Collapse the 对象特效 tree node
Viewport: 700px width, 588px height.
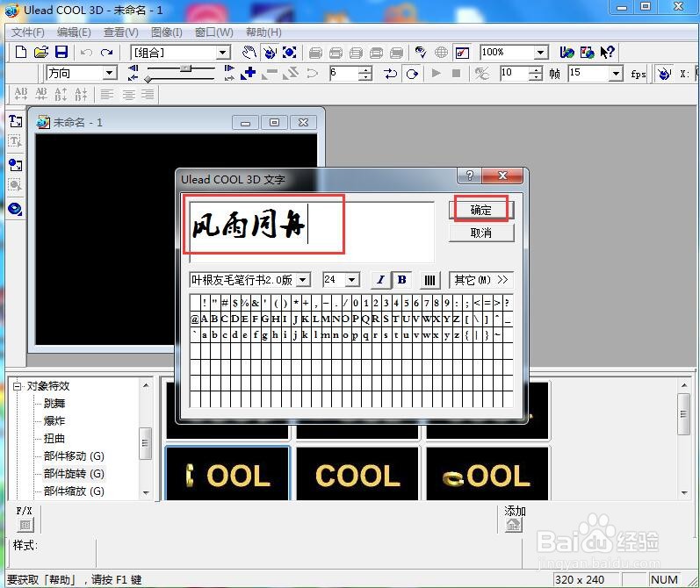coord(17,386)
